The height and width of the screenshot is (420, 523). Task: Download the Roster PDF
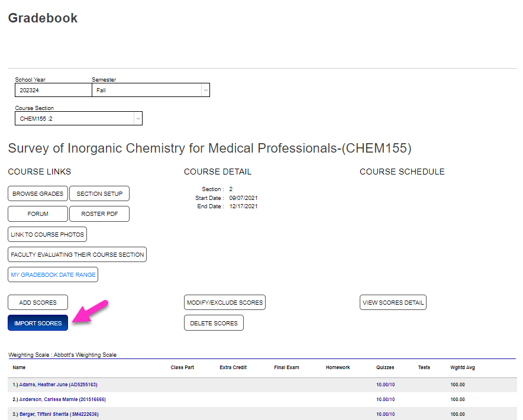99,214
